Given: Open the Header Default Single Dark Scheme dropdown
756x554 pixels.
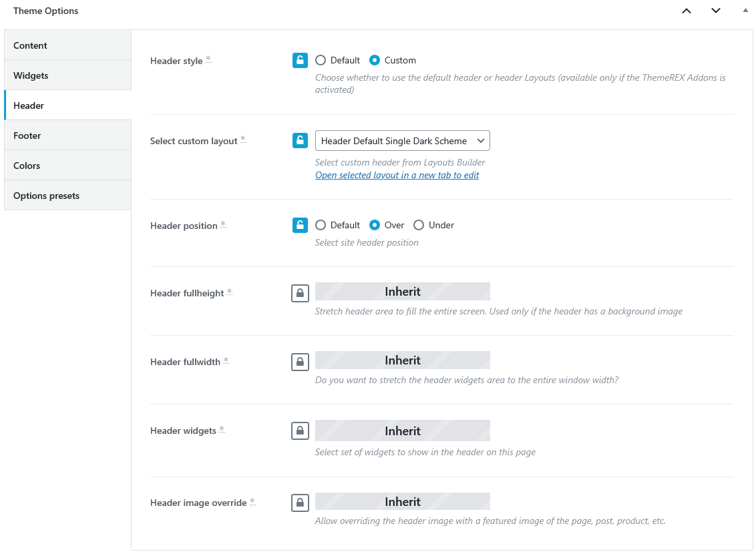Looking at the screenshot, I should click(x=403, y=141).
